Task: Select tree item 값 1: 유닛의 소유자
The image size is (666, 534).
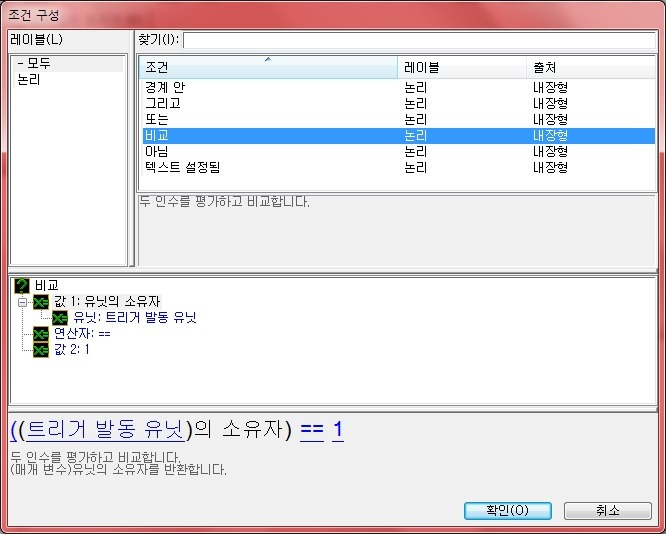Action: tap(107, 302)
